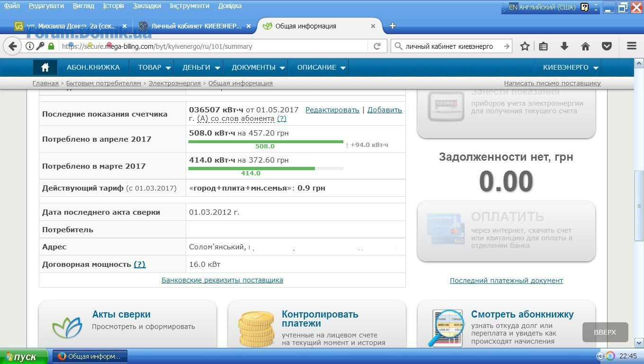Image resolution: width=644 pixels, height=364 pixels.
Task: Click the Pocket icon in the toolbar
Action: coord(607,46)
